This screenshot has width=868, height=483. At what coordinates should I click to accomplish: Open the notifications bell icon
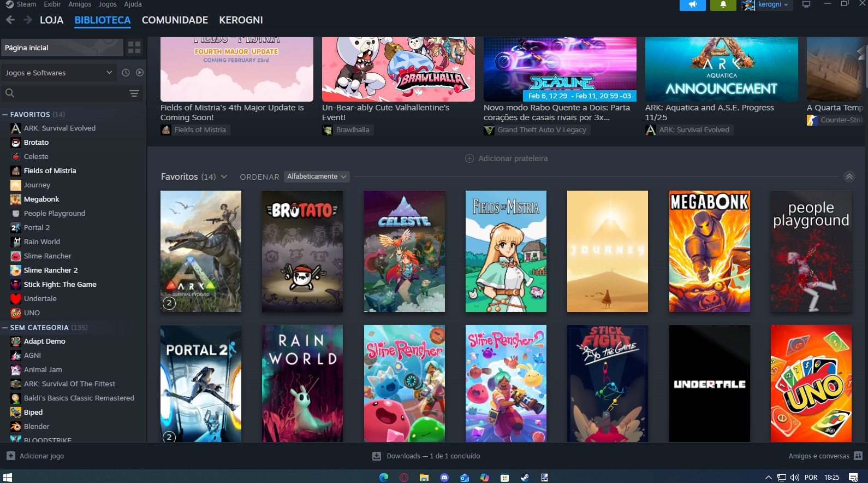tap(723, 5)
